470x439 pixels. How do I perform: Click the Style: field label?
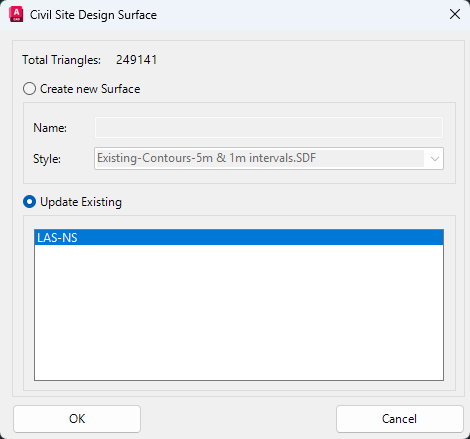point(47,159)
